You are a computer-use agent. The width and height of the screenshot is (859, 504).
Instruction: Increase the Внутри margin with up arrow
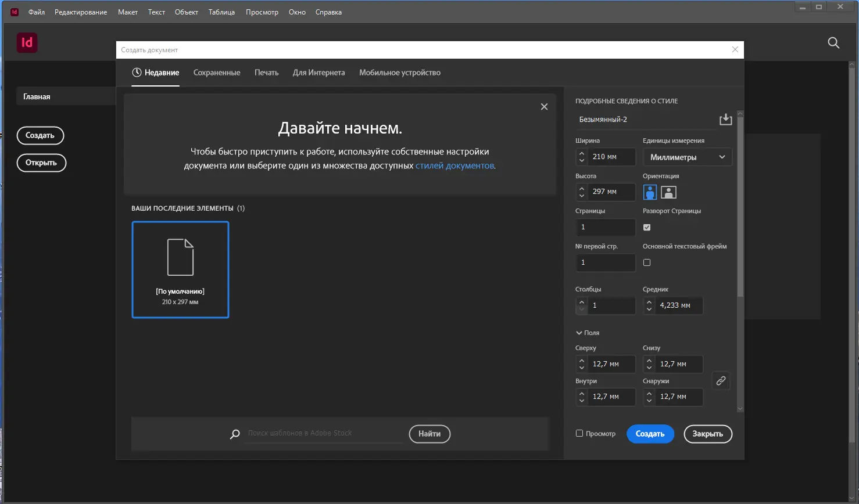coord(582,393)
